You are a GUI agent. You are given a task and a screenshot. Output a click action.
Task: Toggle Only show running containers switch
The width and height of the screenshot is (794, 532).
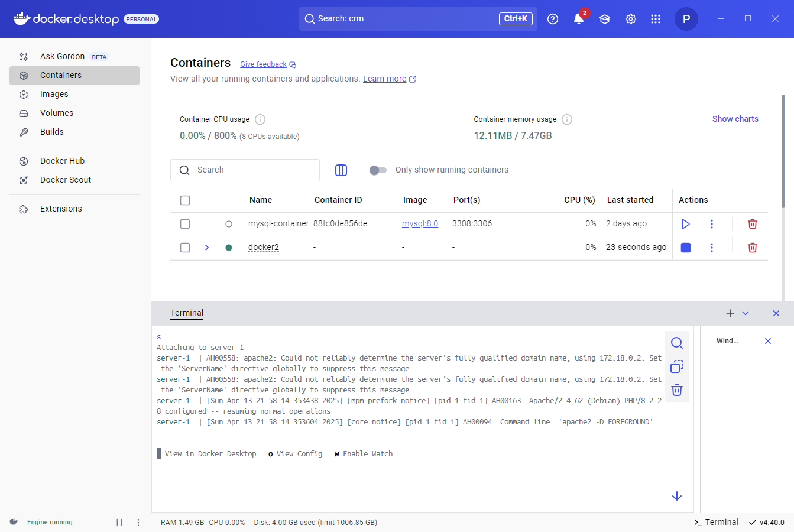coord(378,170)
